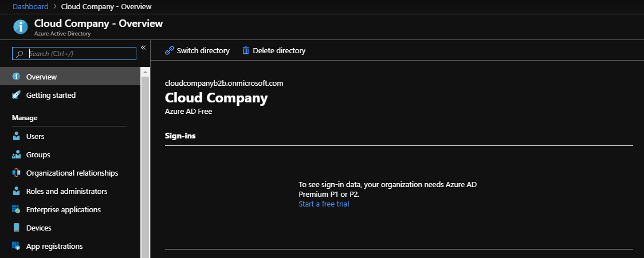The height and width of the screenshot is (258, 644).
Task: Open Groups management
Action: coord(70,154)
